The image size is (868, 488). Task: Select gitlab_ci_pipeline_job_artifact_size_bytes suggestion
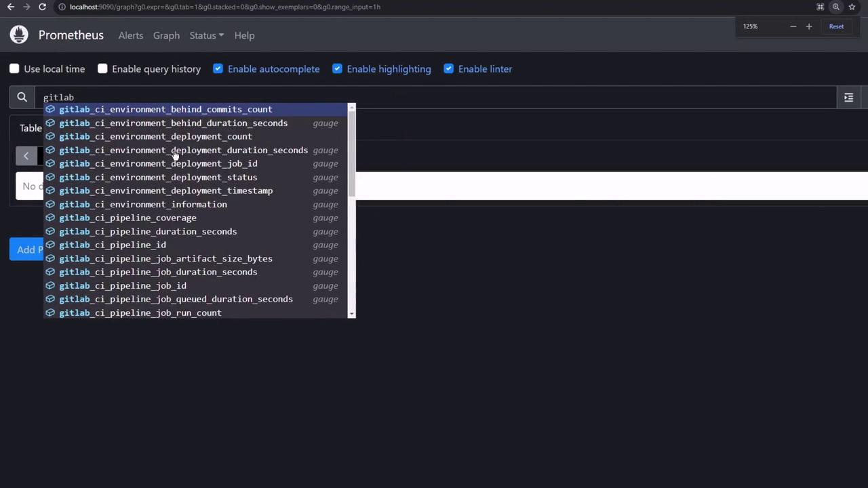[196, 258]
